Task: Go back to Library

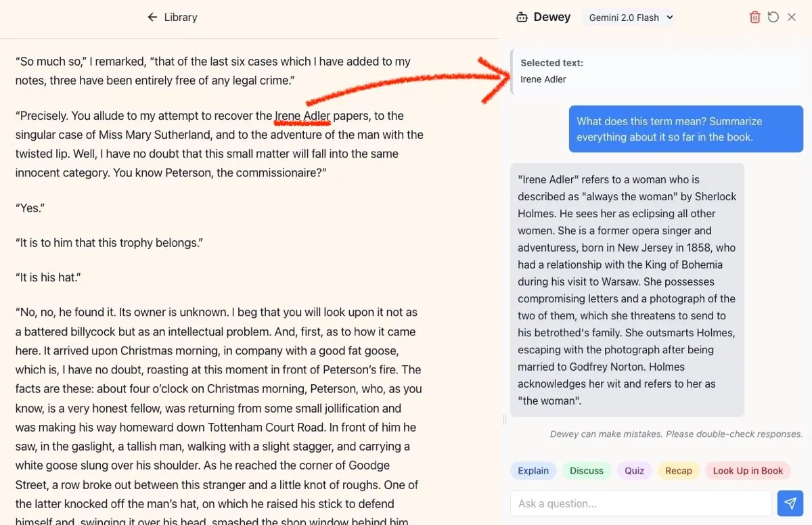Action: [172, 18]
